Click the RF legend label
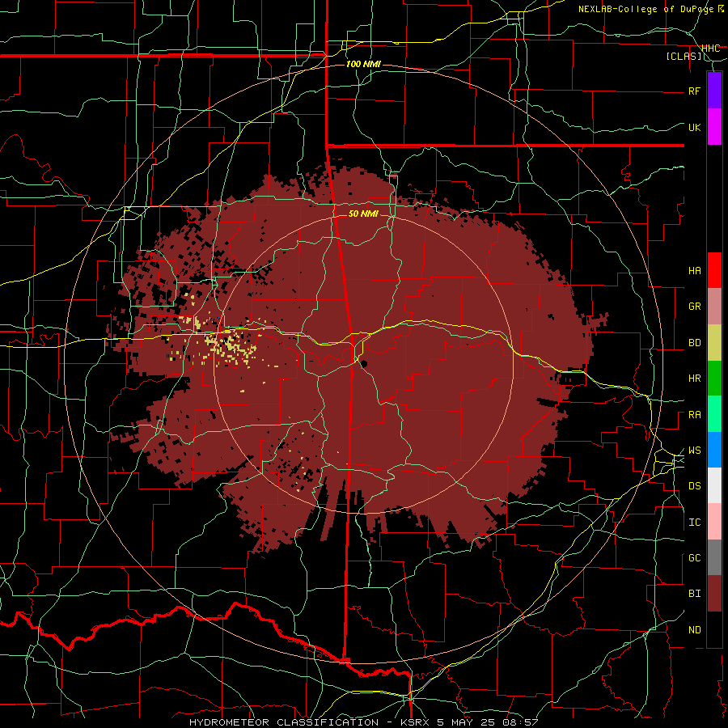Screen dimensions: 728x728 [694, 91]
